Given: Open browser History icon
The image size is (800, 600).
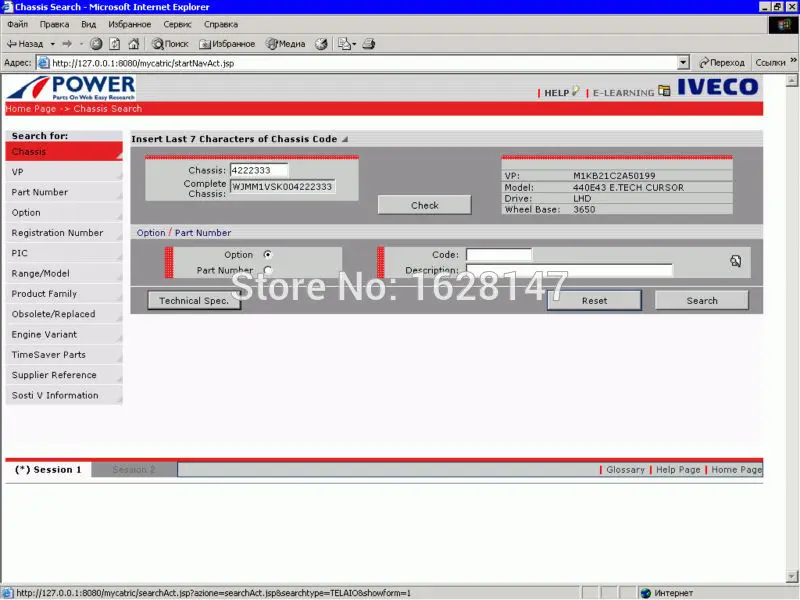Looking at the screenshot, I should 321,44.
